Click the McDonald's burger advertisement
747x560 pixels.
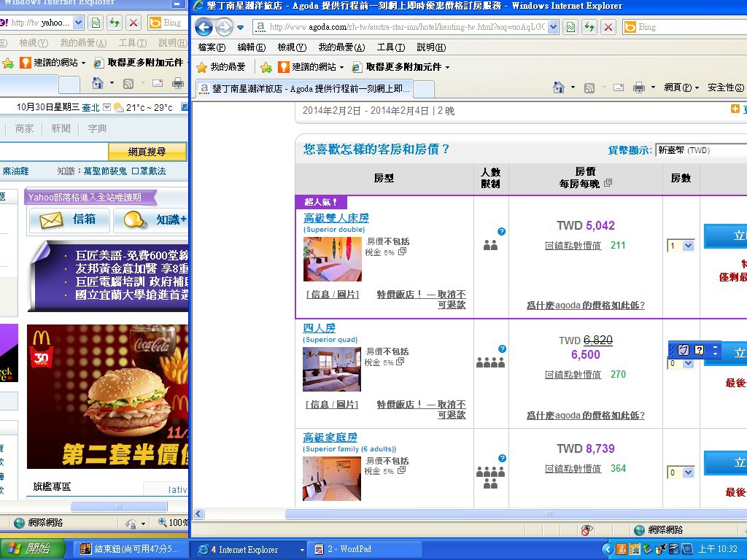coord(108,397)
